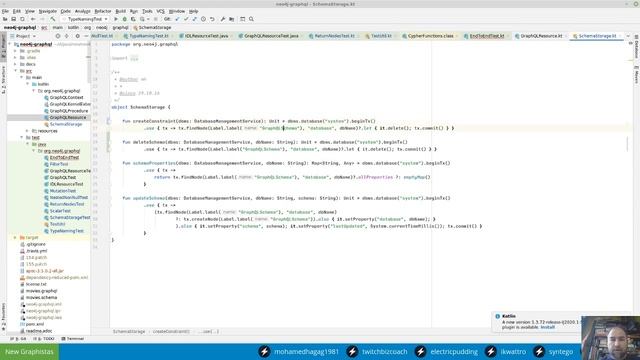Open Settings via the wrench icon
Image resolution: width=640 pixels, height=360 pixels.
point(223,19)
